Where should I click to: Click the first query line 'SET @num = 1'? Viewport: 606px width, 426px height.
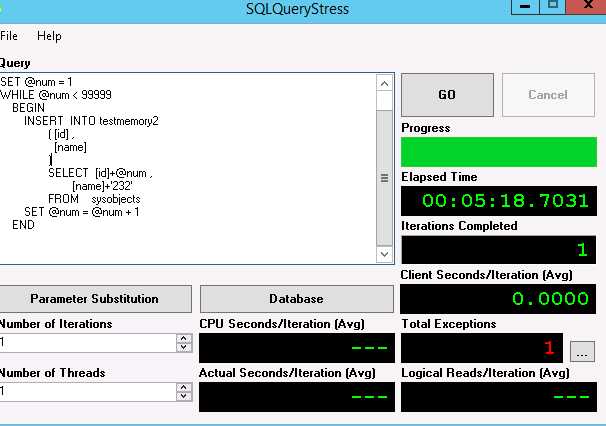(36, 82)
